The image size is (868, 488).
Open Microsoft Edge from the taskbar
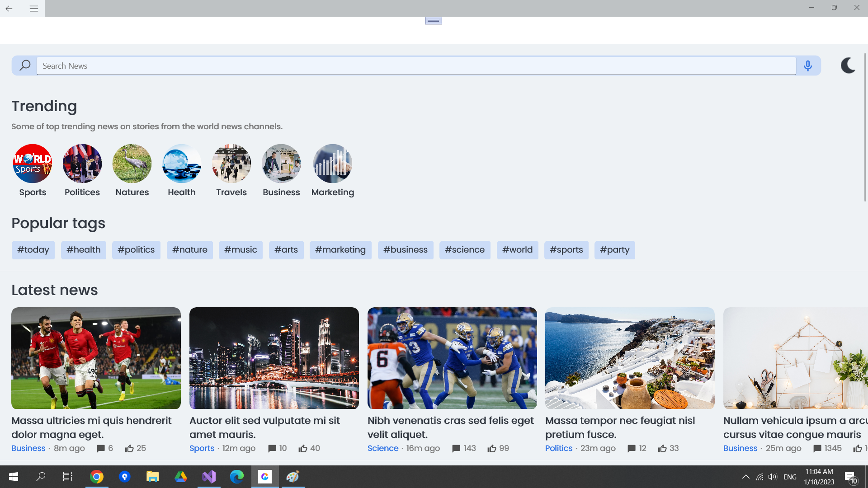(x=237, y=477)
